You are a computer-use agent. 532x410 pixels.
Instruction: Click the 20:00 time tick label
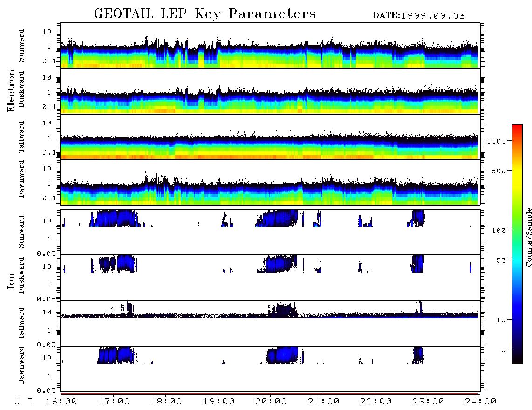[x=271, y=402]
